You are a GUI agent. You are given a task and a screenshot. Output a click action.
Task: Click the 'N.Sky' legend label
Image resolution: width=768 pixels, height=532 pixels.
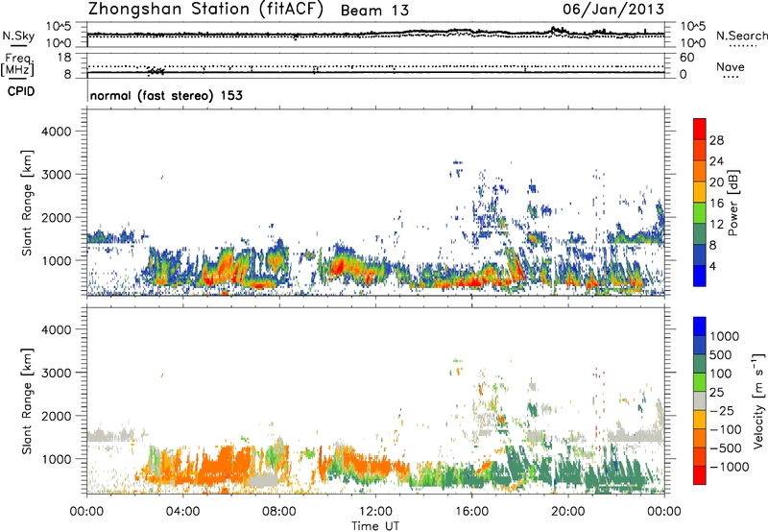(x=18, y=36)
